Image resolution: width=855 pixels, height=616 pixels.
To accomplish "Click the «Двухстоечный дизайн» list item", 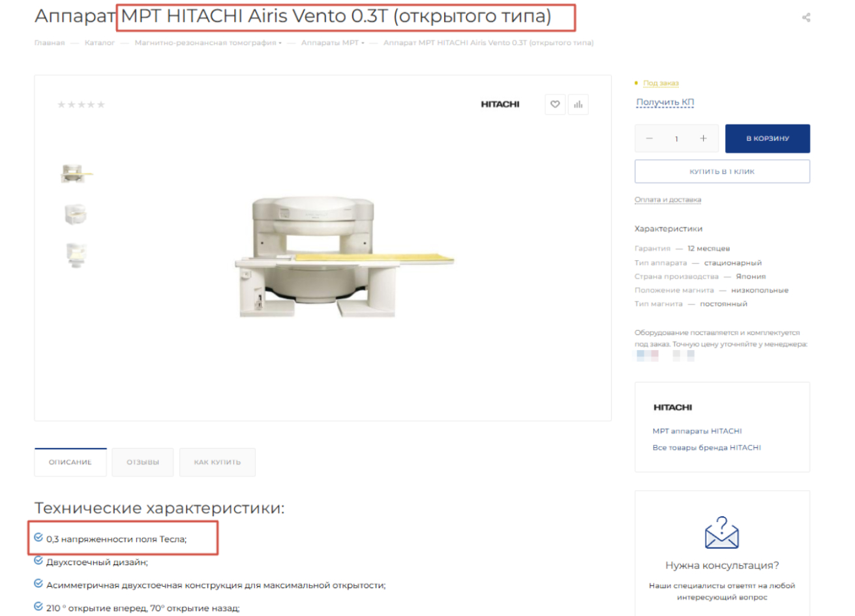I will coord(97,562).
